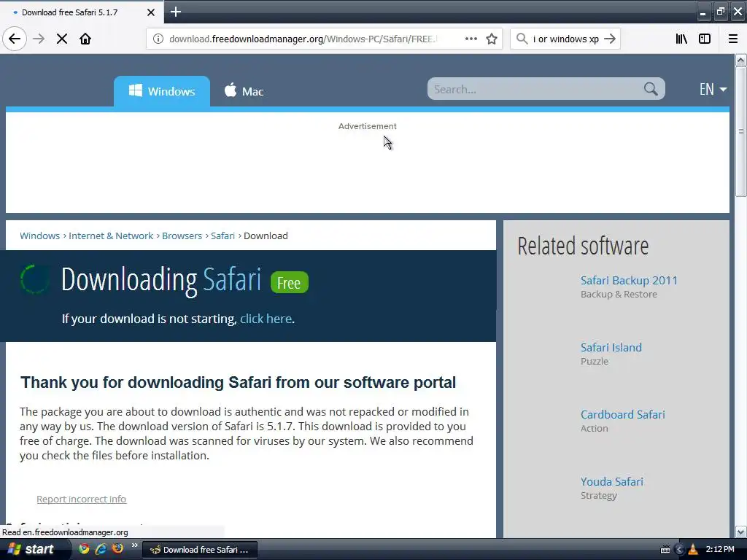
Task: Click the Backup & Restore category text
Action: click(x=619, y=295)
